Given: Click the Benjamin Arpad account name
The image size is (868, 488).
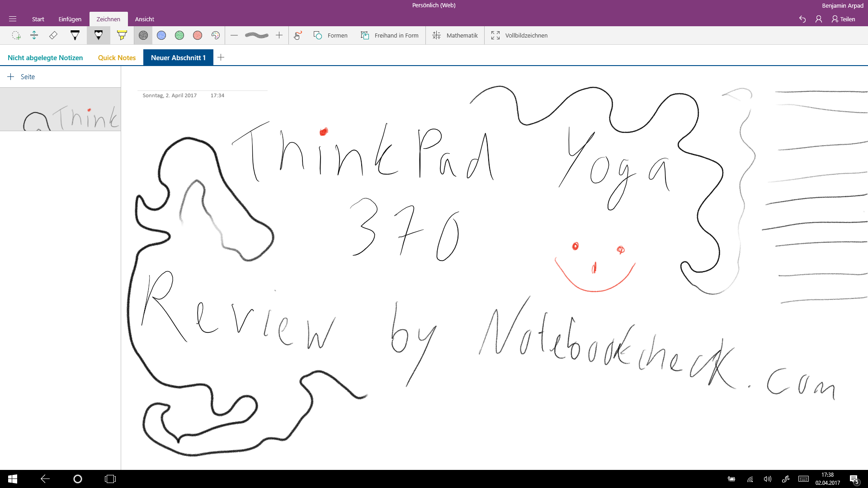Looking at the screenshot, I should tap(842, 6).
